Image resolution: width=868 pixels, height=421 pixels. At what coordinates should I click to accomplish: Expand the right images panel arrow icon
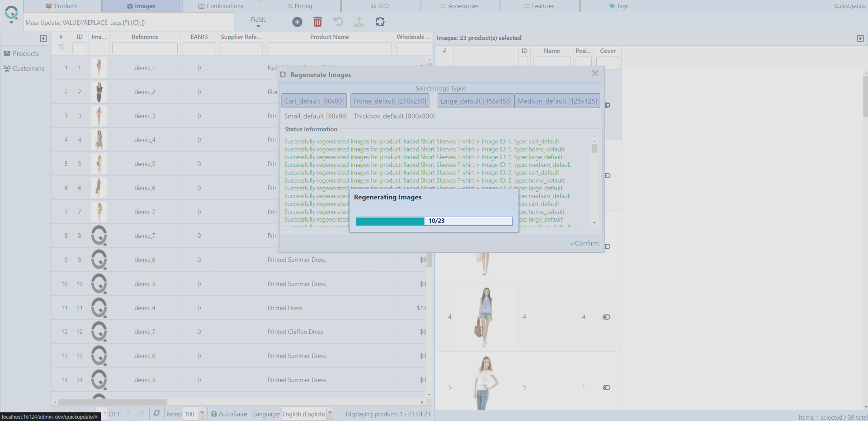[860, 38]
